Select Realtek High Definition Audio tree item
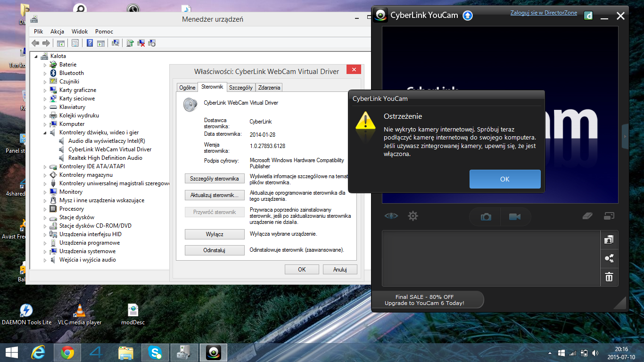Image resolution: width=644 pixels, height=362 pixels. pyautogui.click(x=105, y=158)
